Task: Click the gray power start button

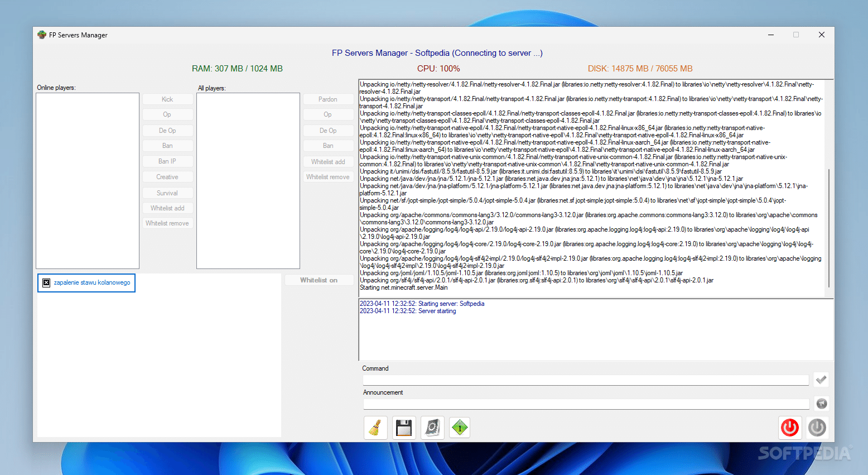Action: (x=817, y=428)
